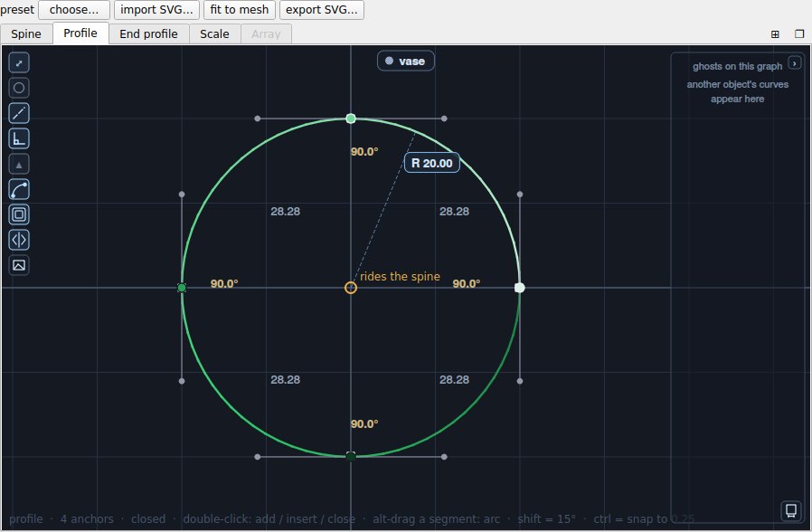Click the reference image icon
Screen dimensions: 812x532
point(19,265)
